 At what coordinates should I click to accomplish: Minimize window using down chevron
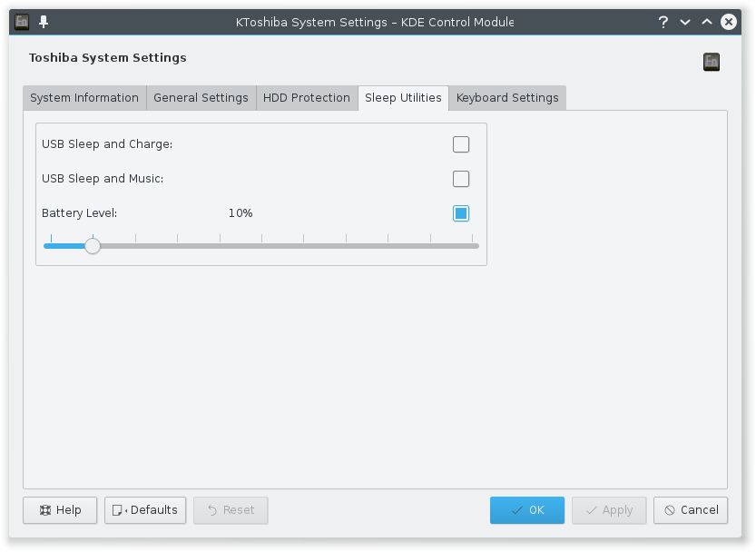(685, 22)
